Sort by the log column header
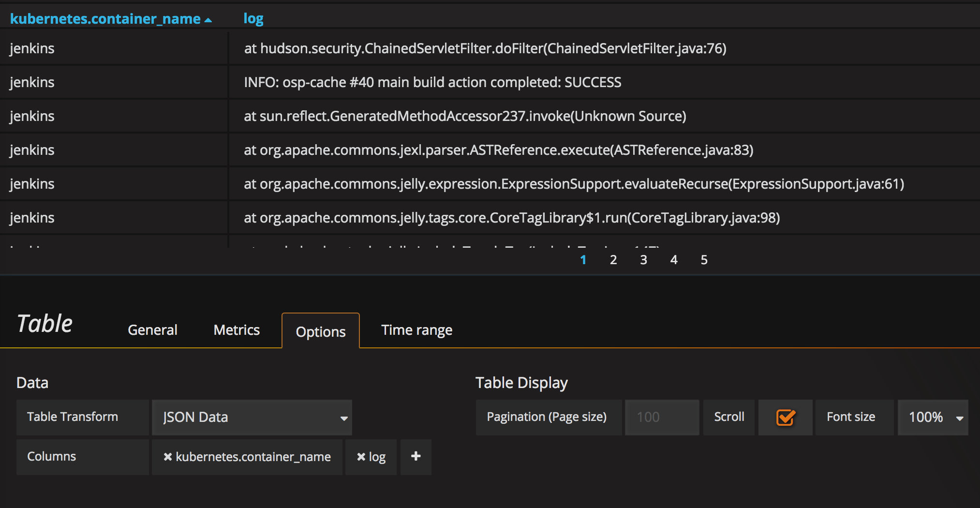The image size is (980, 508). coord(253,19)
